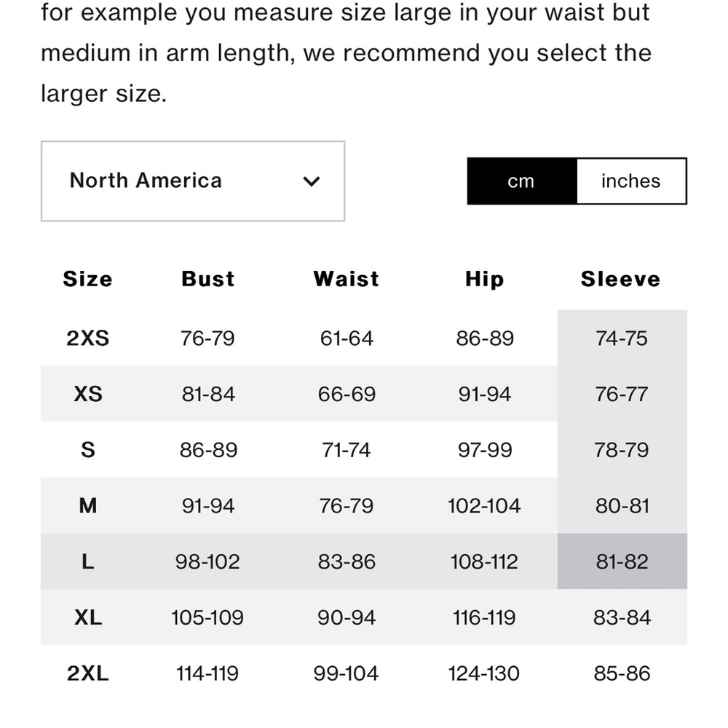Select the XS size label
The image size is (728, 728).
pyautogui.click(x=87, y=394)
